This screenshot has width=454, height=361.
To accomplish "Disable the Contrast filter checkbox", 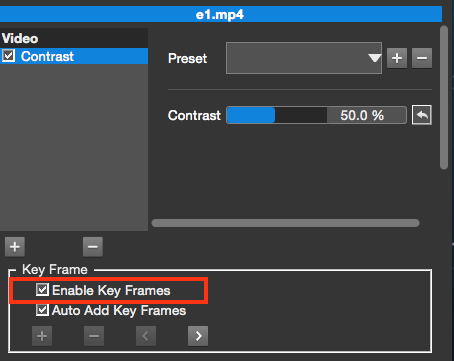I will pos(9,56).
